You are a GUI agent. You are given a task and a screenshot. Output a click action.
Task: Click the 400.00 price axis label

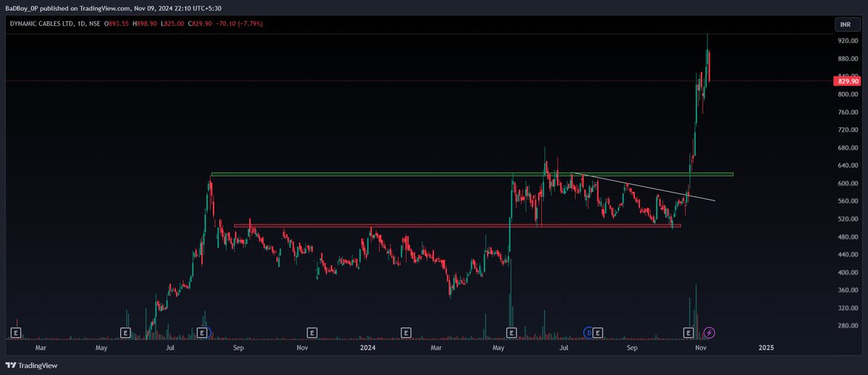click(847, 272)
